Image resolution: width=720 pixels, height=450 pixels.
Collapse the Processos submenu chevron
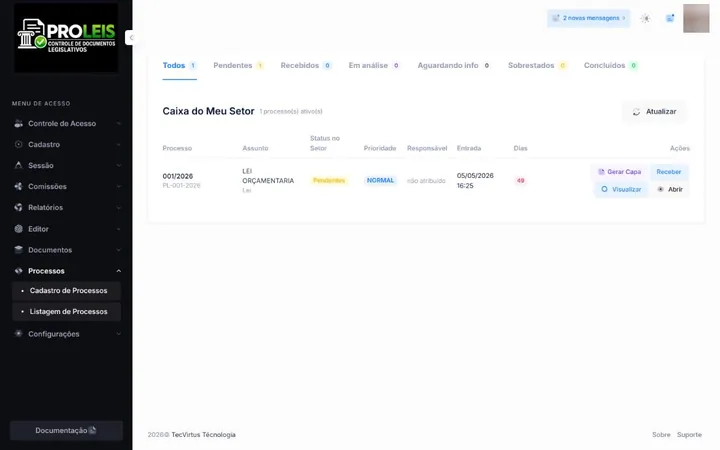[118, 271]
